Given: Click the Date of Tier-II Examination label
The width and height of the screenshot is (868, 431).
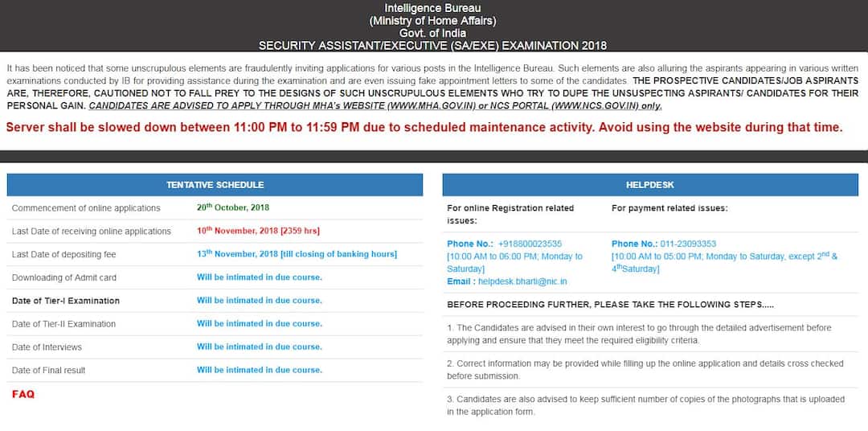Looking at the screenshot, I should click(64, 324).
